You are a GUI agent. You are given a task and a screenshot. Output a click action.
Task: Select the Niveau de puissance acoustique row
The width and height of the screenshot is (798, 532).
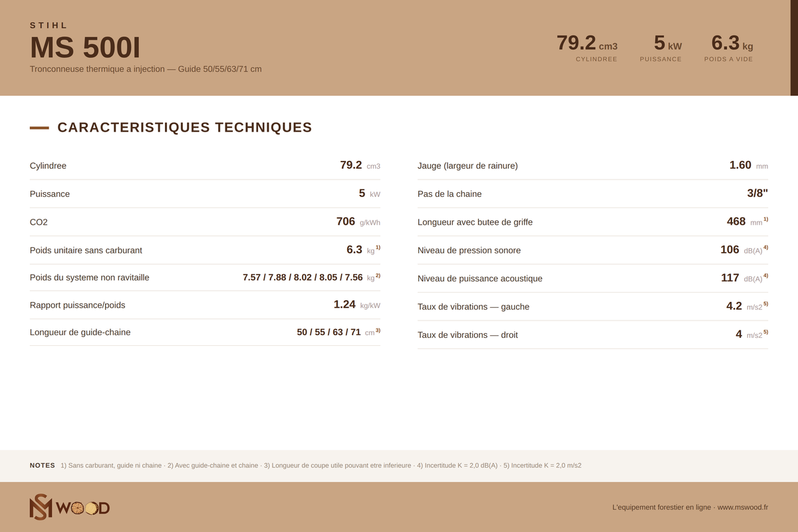(x=593, y=278)
